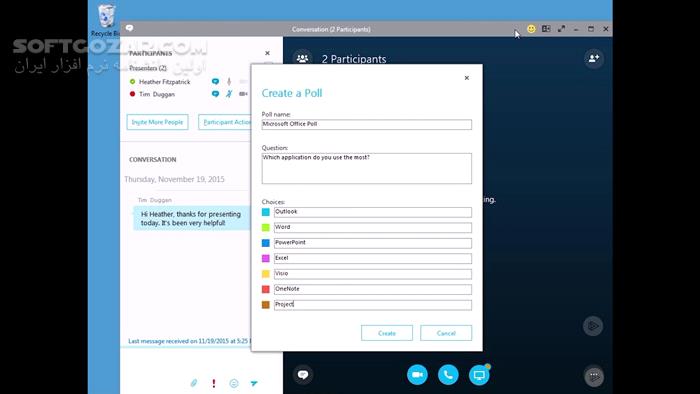The image size is (700, 394).
Task: Click Tim Duggan's chat message bubble
Action: point(192,218)
